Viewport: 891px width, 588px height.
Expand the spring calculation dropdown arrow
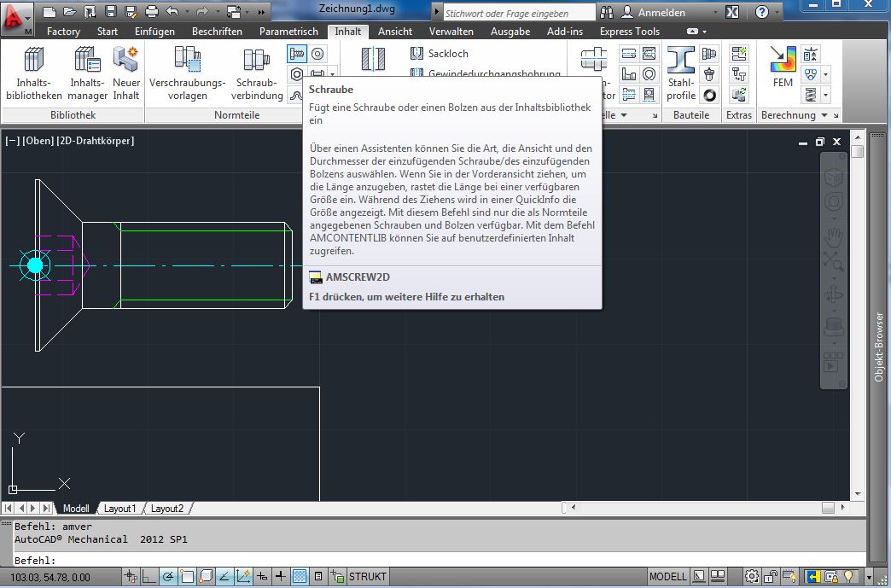point(825,95)
